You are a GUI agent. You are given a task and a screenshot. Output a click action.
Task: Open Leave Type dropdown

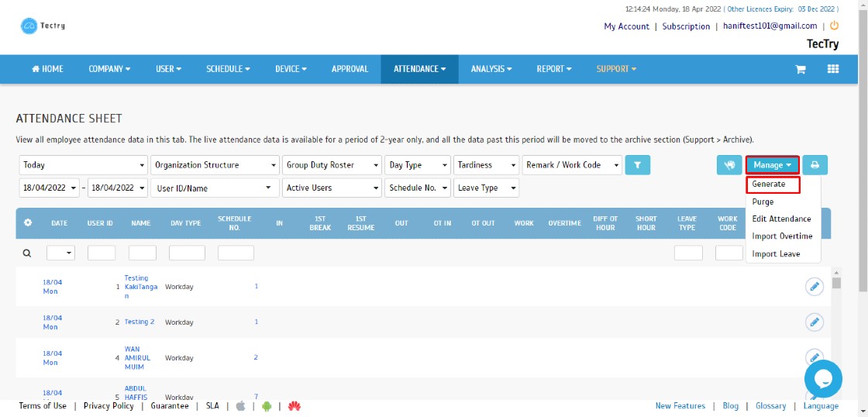(487, 188)
